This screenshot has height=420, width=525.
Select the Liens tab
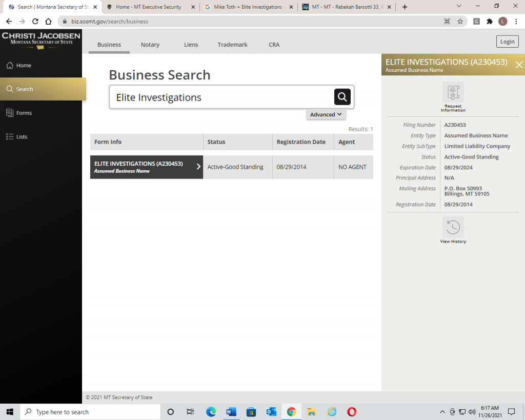click(x=191, y=45)
